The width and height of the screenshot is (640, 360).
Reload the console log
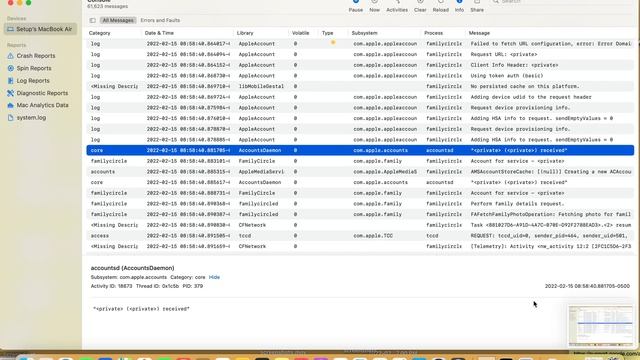(x=440, y=6)
